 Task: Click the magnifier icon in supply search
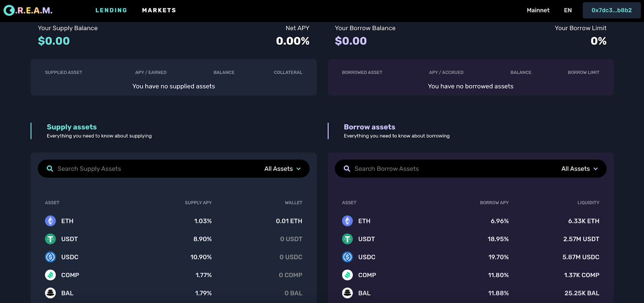pos(50,168)
